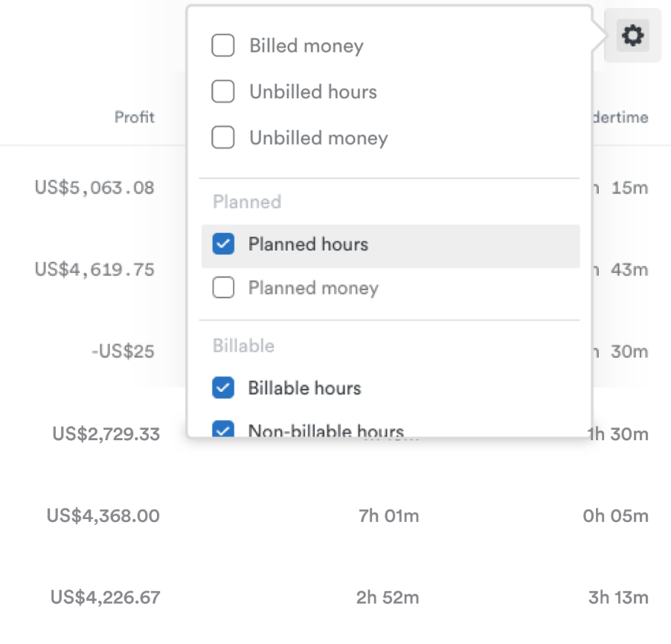Select the negative -US$25 profit value
The image size is (671, 644).
tap(124, 351)
